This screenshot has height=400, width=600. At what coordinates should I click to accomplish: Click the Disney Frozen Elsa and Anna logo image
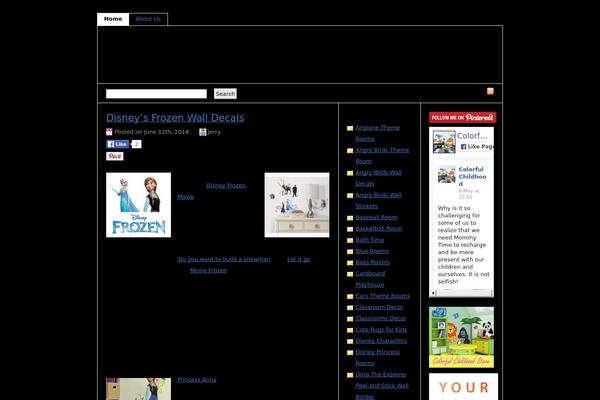click(139, 205)
